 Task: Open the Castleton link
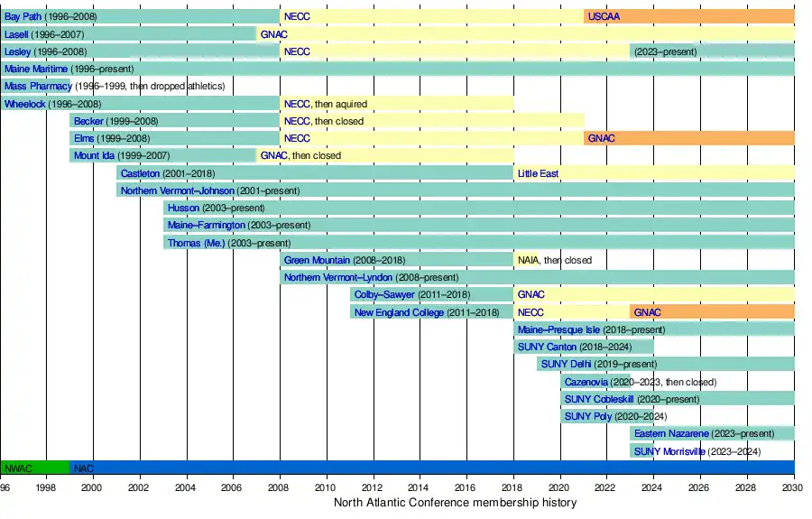140,173
